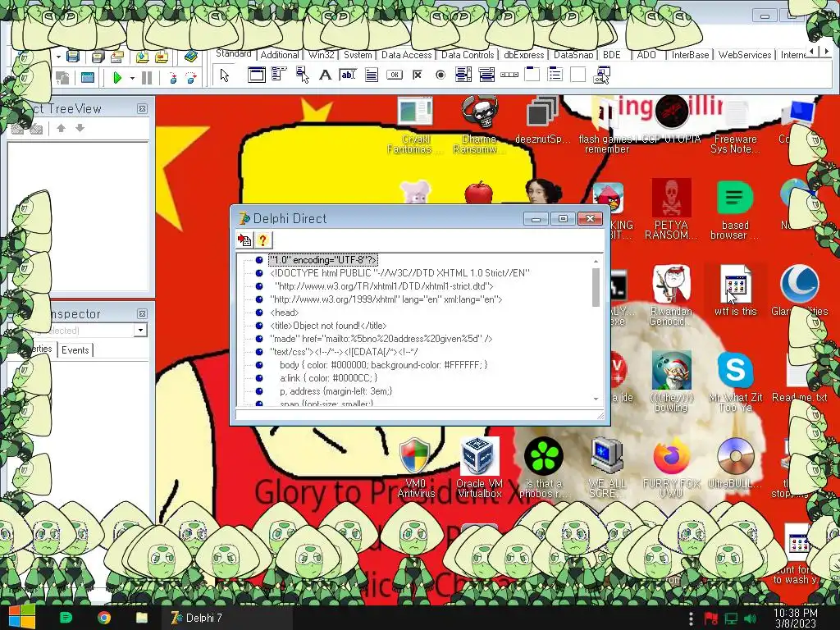Click the Step Over debug icon
The height and width of the screenshot is (630, 840).
pyautogui.click(x=190, y=78)
